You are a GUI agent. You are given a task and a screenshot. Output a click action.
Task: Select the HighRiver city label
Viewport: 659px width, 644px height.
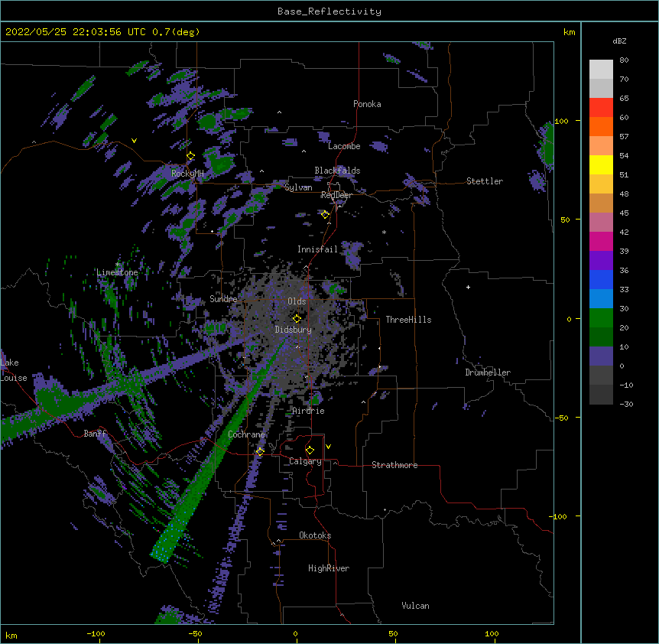(329, 568)
